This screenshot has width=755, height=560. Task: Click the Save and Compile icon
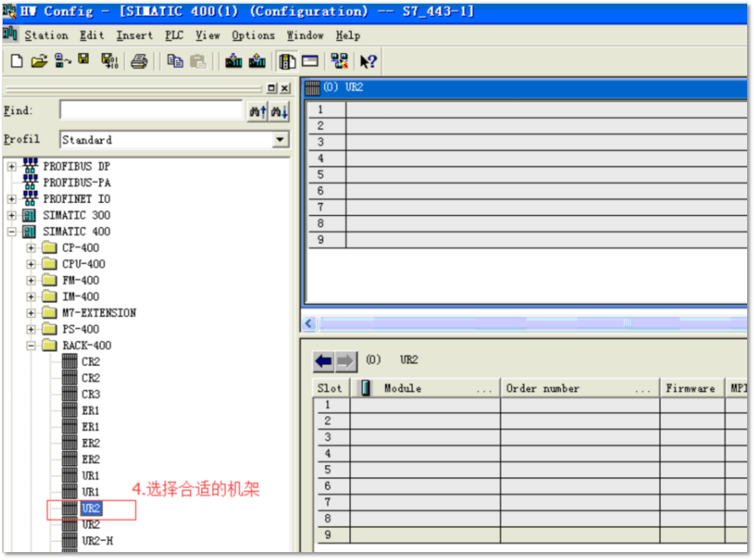[110, 61]
